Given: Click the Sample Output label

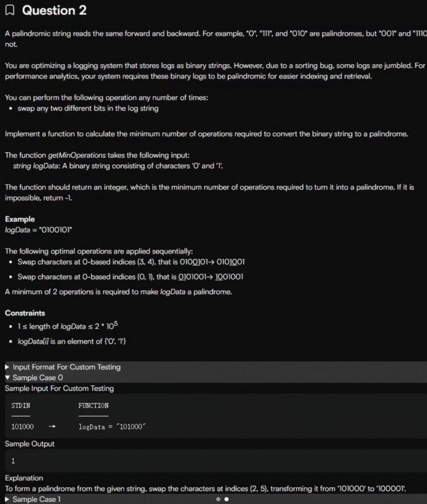Looking at the screenshot, I should click(30, 444).
